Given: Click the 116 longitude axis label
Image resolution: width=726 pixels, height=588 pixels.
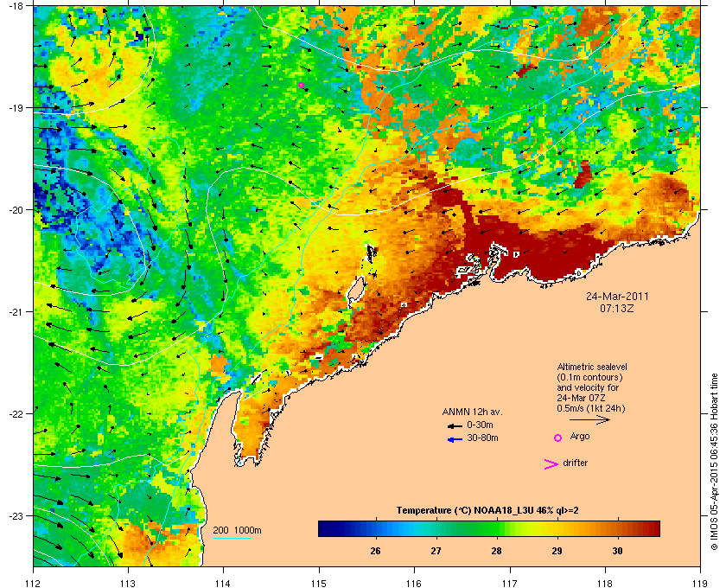Looking at the screenshot, I should [414, 583].
